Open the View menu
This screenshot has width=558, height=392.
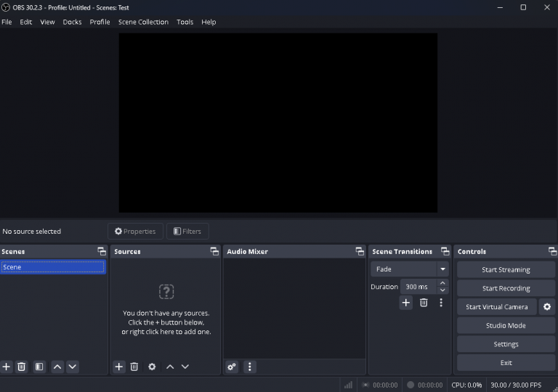click(x=47, y=22)
